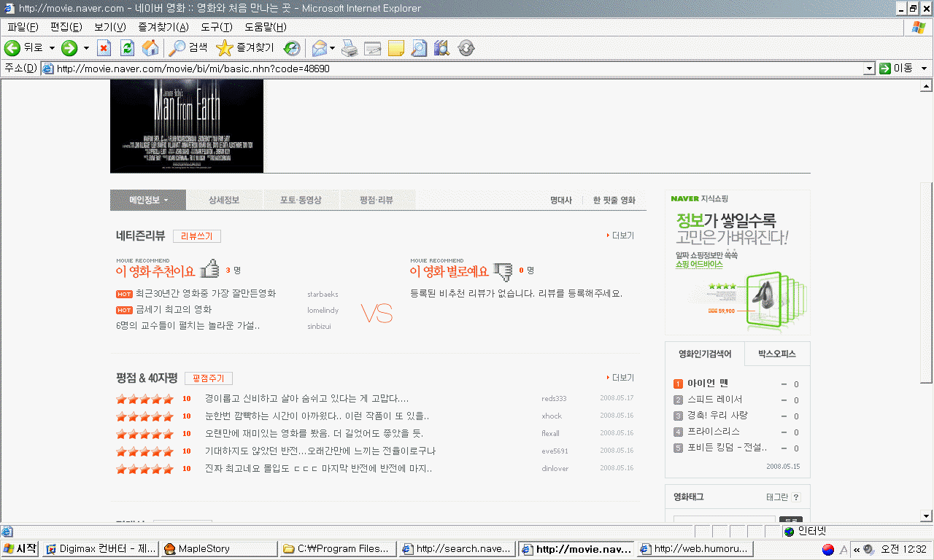The image size is (934, 560).
Task: Click the Man from Earth poster thumbnail
Action: pyautogui.click(x=187, y=125)
